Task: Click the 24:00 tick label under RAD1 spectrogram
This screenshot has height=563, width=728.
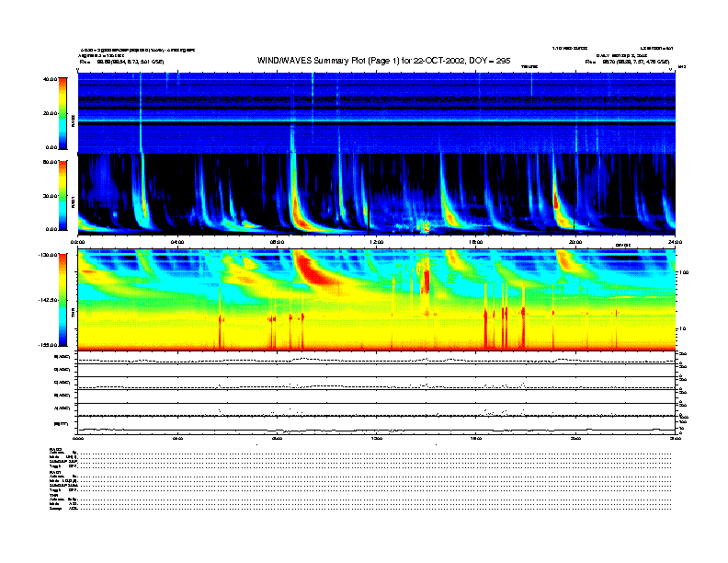Action: coord(675,242)
